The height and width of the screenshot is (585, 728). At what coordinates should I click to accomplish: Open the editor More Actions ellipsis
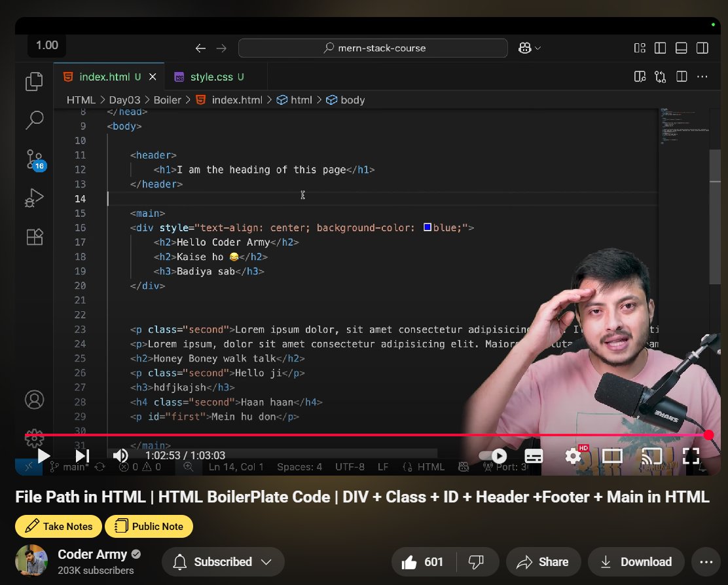(702, 77)
